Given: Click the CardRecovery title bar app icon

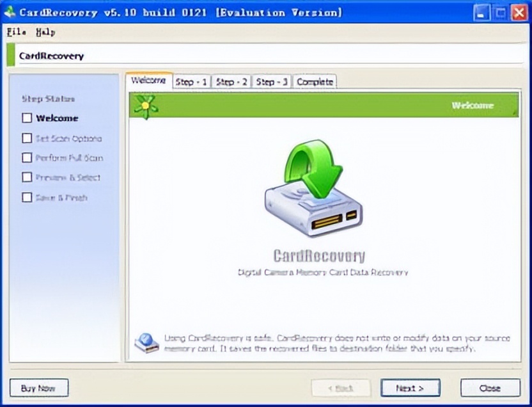Looking at the screenshot, I should tap(10, 12).
